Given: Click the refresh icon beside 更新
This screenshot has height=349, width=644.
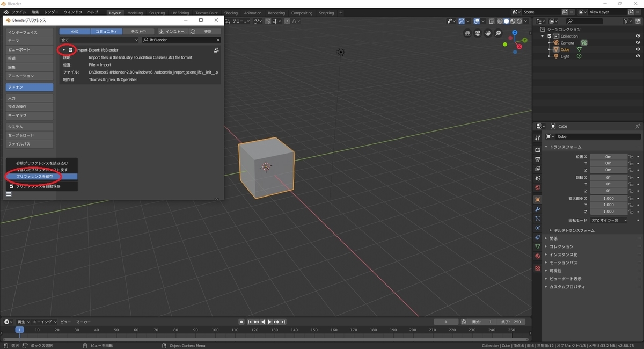Looking at the screenshot, I should tap(193, 32).
